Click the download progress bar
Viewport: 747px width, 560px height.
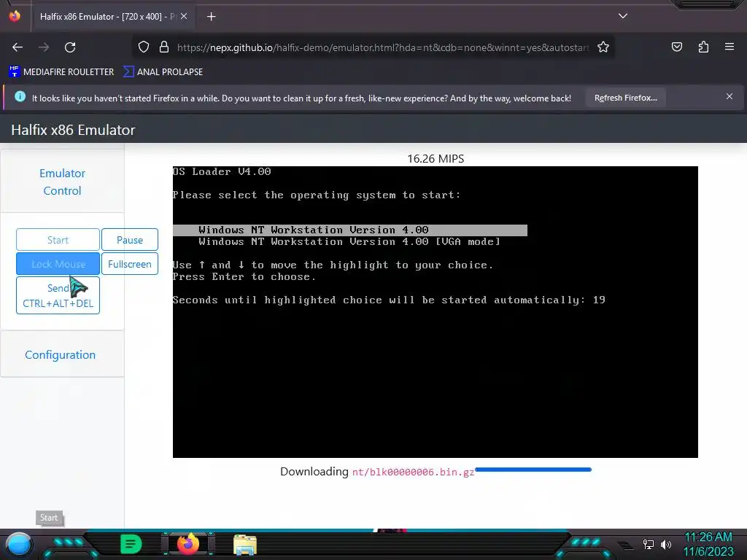click(533, 470)
